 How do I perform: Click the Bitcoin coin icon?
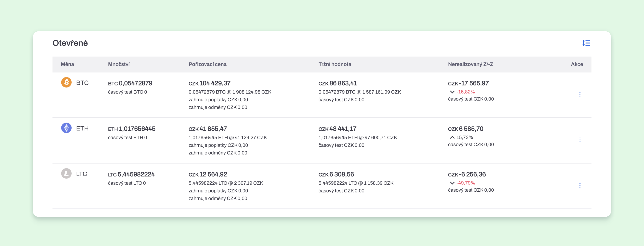click(x=66, y=82)
